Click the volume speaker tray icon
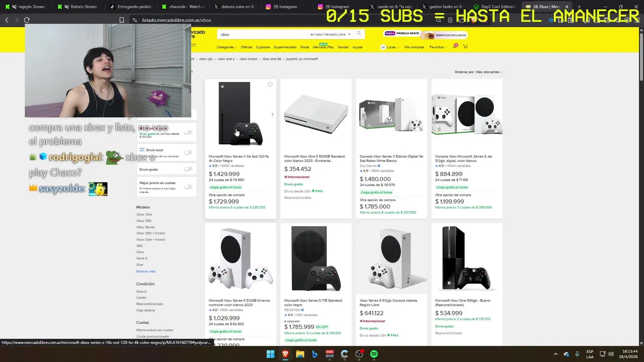Screen dimensions: 644x362 (x=611, y=354)
